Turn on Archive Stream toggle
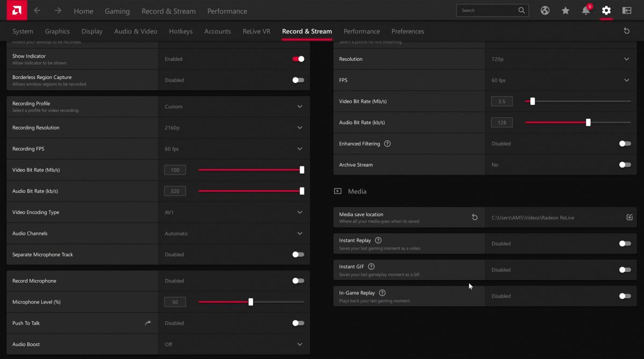The height and width of the screenshot is (359, 644). (x=625, y=165)
